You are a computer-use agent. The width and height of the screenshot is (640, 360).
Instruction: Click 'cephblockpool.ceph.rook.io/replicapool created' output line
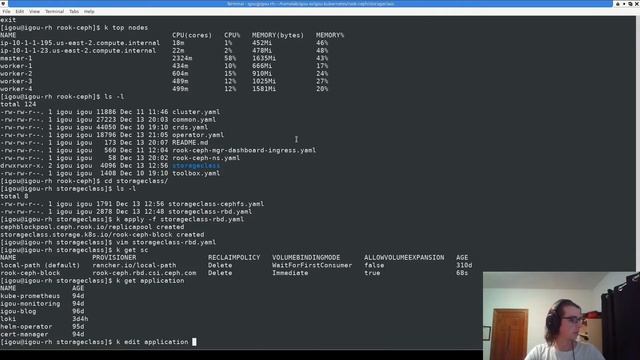click(x=92, y=227)
